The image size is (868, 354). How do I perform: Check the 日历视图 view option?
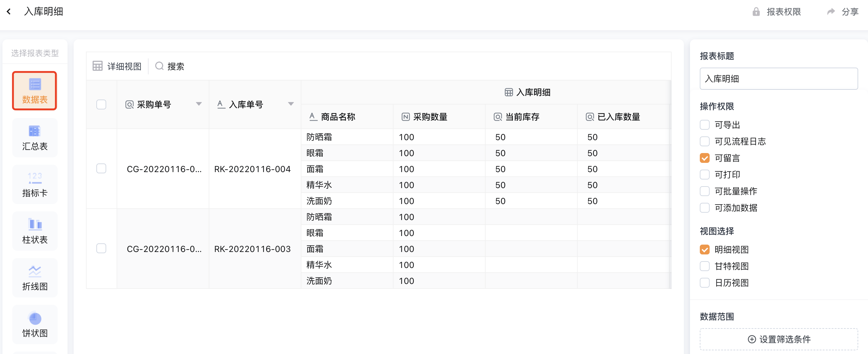coord(705,282)
